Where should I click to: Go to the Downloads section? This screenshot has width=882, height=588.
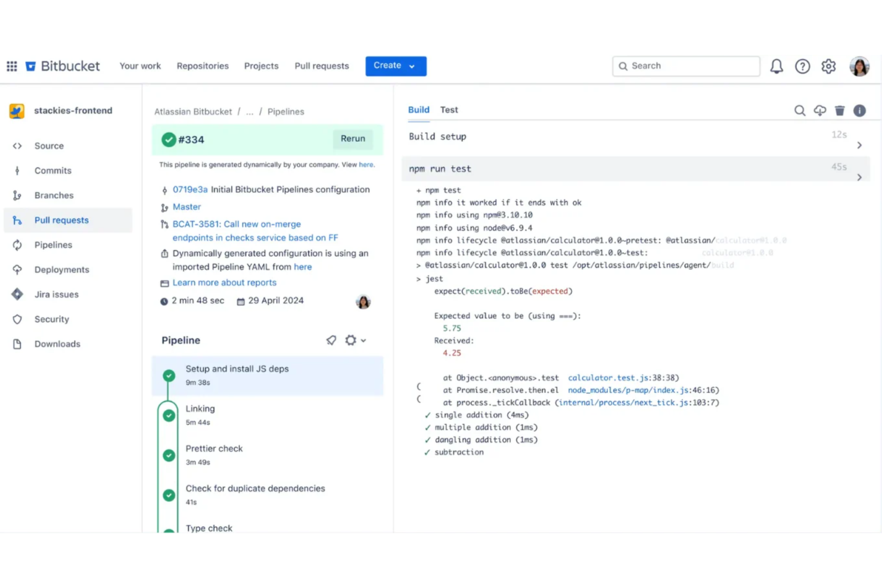[57, 344]
